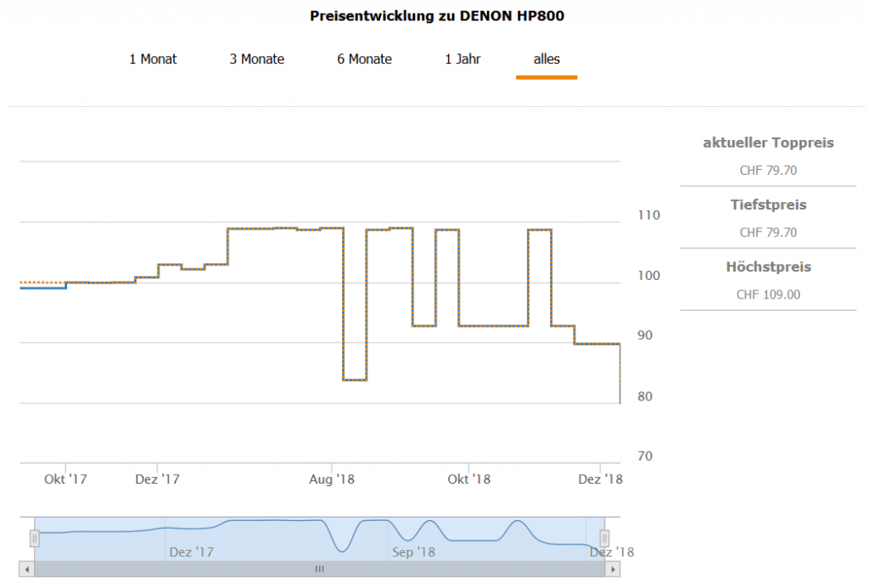869x588 pixels.
Task: Choose the 1 Jahr time range
Action: [x=463, y=59]
